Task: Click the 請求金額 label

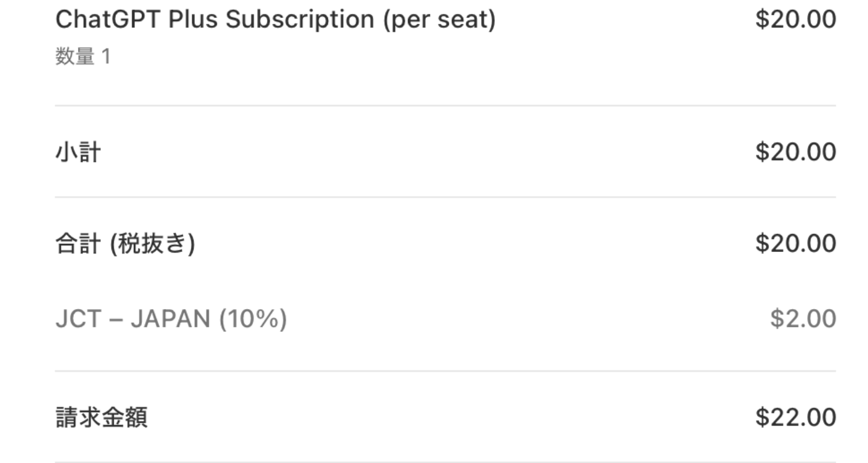Action: click(101, 418)
